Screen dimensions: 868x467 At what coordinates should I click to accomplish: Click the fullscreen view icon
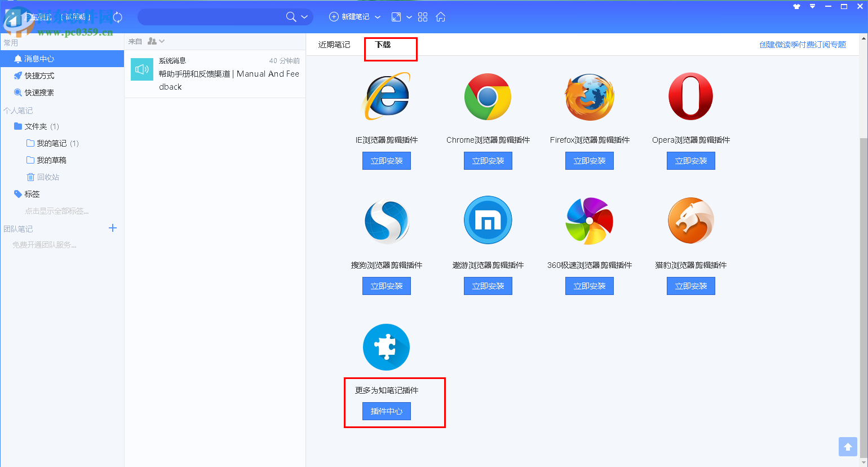click(x=396, y=17)
